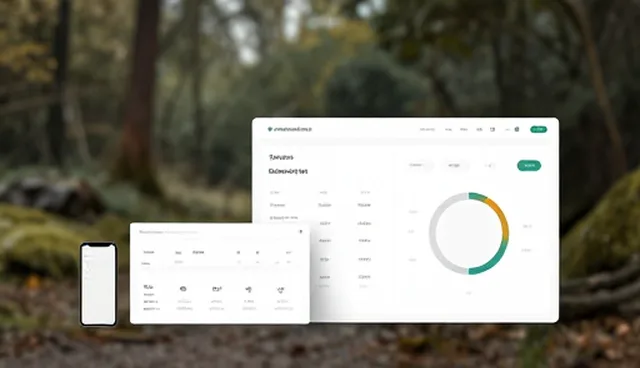Click the small icon at overlay card's top-right corner
The width and height of the screenshot is (640, 368).
301,232
